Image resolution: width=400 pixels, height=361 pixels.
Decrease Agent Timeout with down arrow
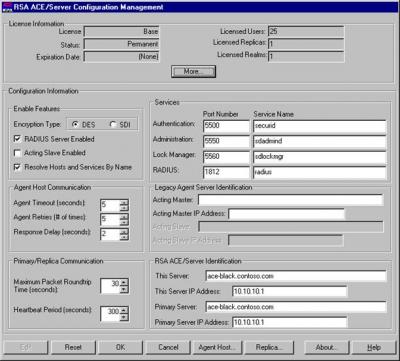pyautogui.click(x=124, y=208)
